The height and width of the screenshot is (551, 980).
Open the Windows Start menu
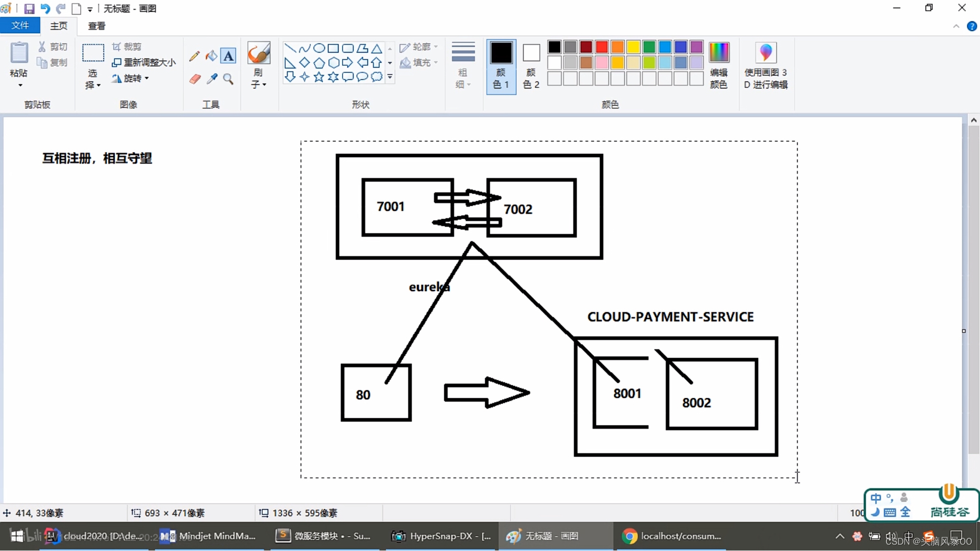[17, 536]
